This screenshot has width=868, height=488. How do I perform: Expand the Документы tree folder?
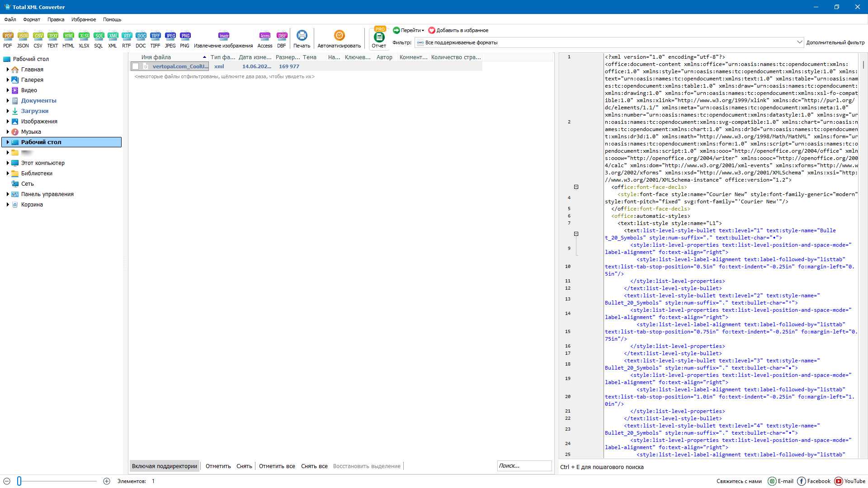8,101
